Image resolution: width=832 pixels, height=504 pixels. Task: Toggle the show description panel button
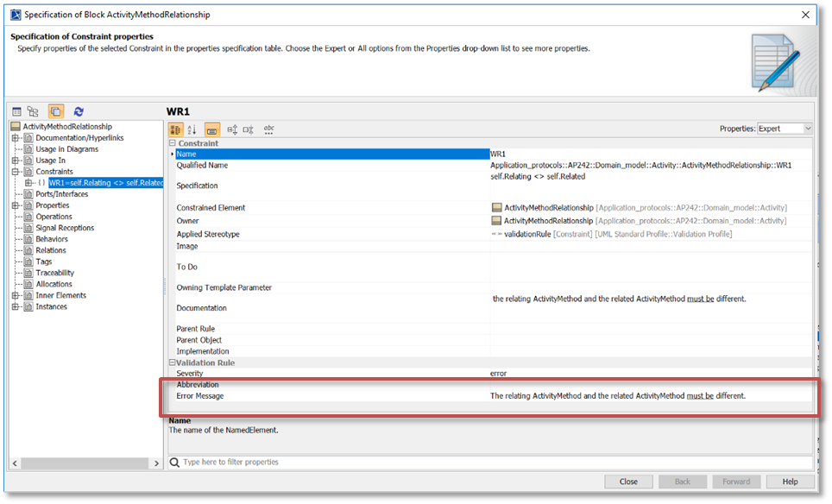point(211,129)
